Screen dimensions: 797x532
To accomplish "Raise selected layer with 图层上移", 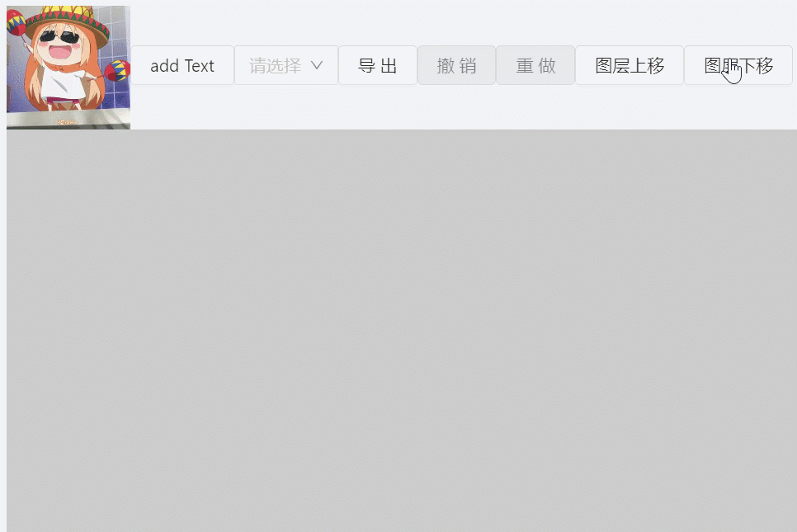I will tap(630, 65).
